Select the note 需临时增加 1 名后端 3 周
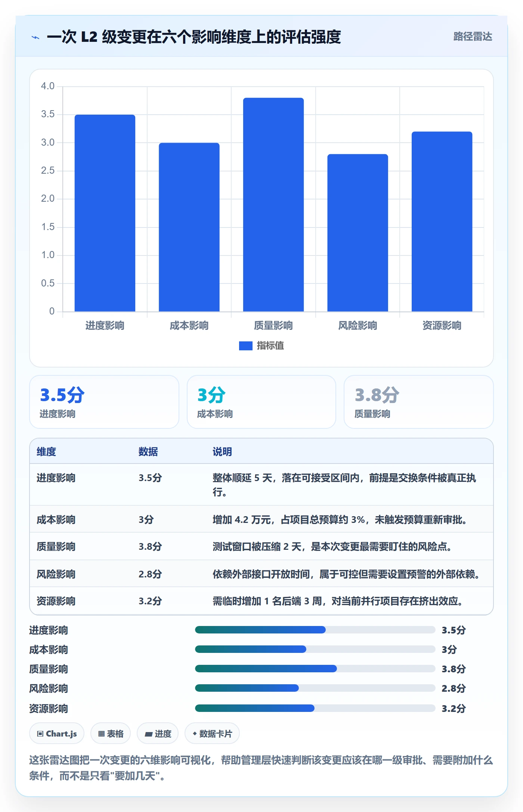523x812 pixels. [338, 601]
